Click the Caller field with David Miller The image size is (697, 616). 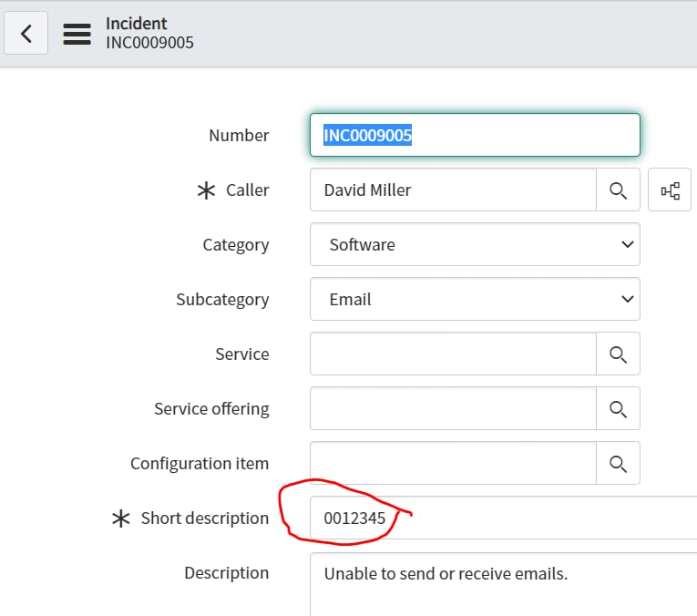pyautogui.click(x=453, y=190)
